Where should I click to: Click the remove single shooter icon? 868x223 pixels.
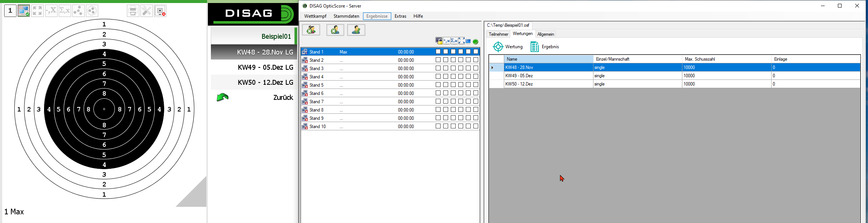tap(335, 30)
